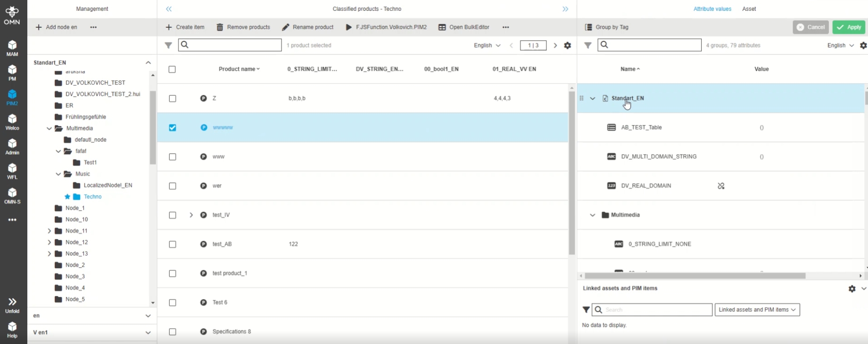Sort by Product name column header

[x=239, y=69]
